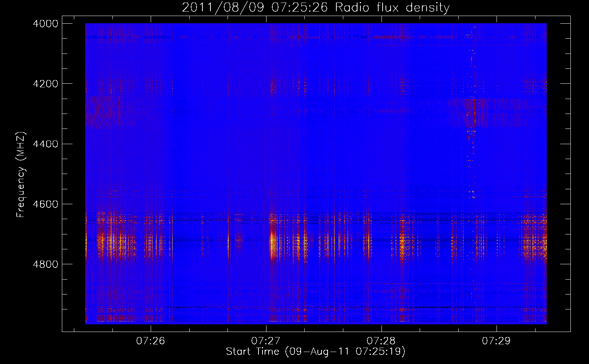Click the 4800 frequency tick label
Viewport: 589px width, 364px height.
[x=46, y=264]
